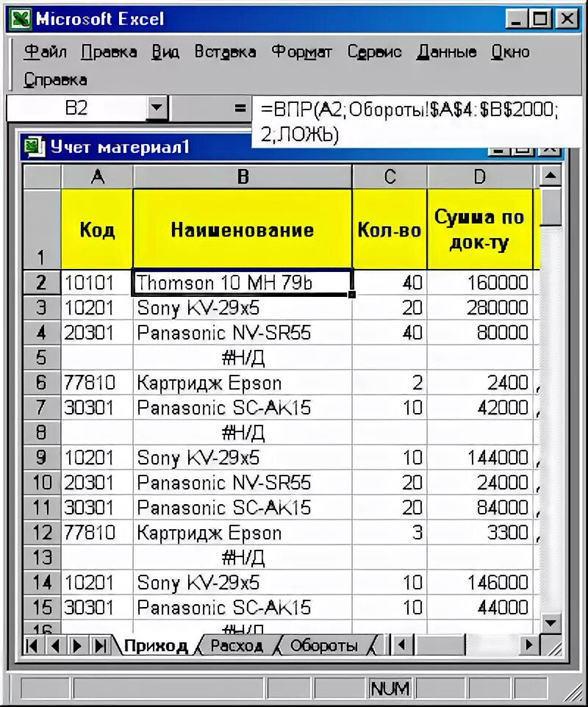
Task: Click the Код header cell
Action: click(x=98, y=229)
